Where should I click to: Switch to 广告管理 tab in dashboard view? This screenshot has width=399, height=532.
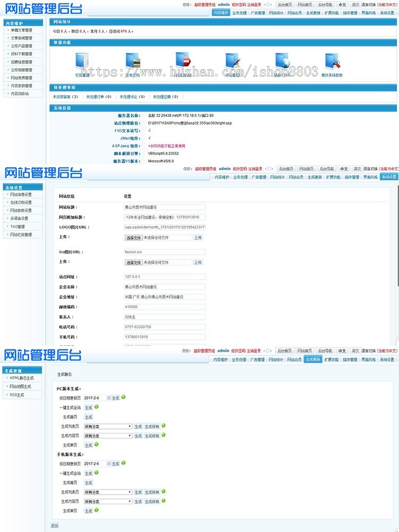click(x=258, y=13)
